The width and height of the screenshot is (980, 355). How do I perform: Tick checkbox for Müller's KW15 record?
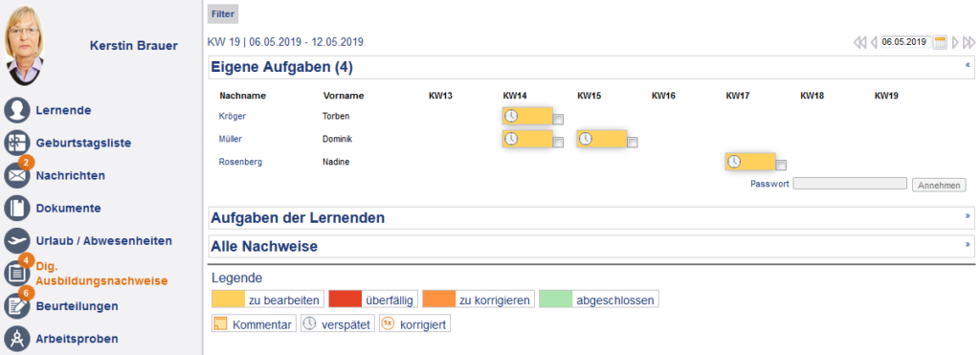[x=633, y=143]
